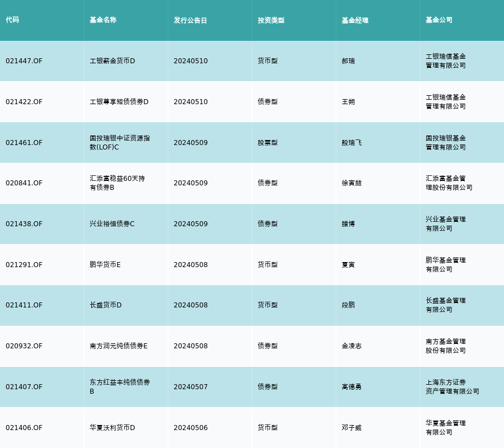
Task: Click manager name 段鹏
Action: 348,305
